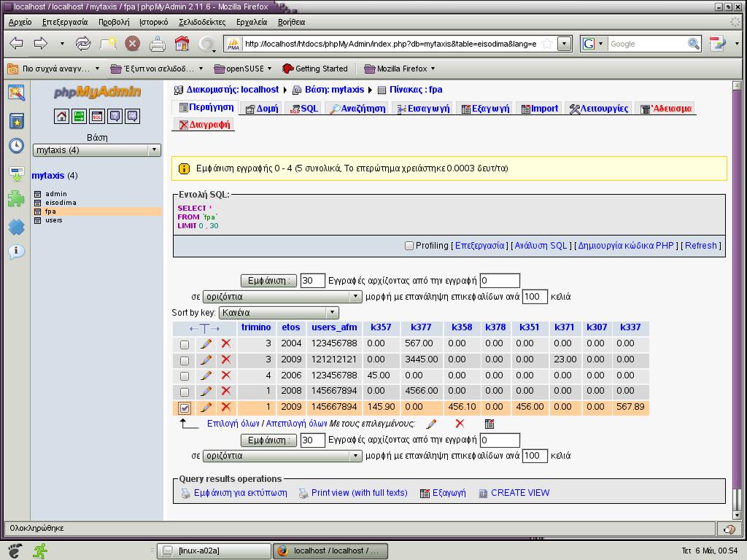Click the upper Εμφάνιση button
747x560 pixels.
click(268, 281)
